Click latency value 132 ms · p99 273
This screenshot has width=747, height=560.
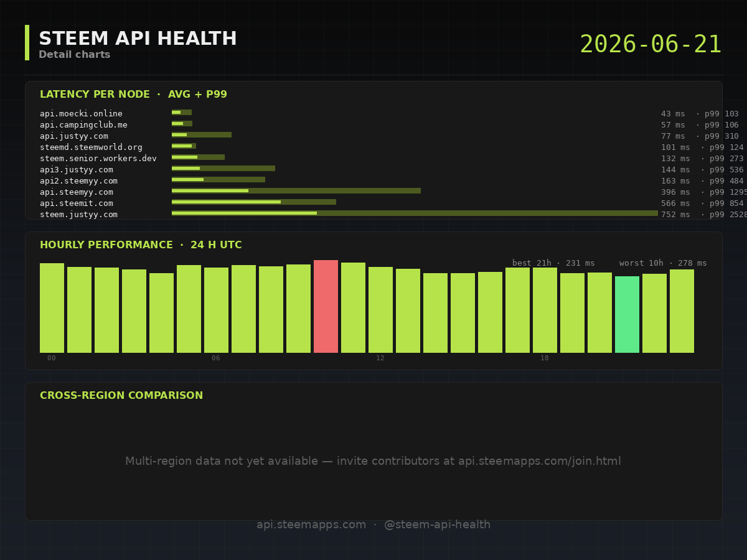point(702,159)
